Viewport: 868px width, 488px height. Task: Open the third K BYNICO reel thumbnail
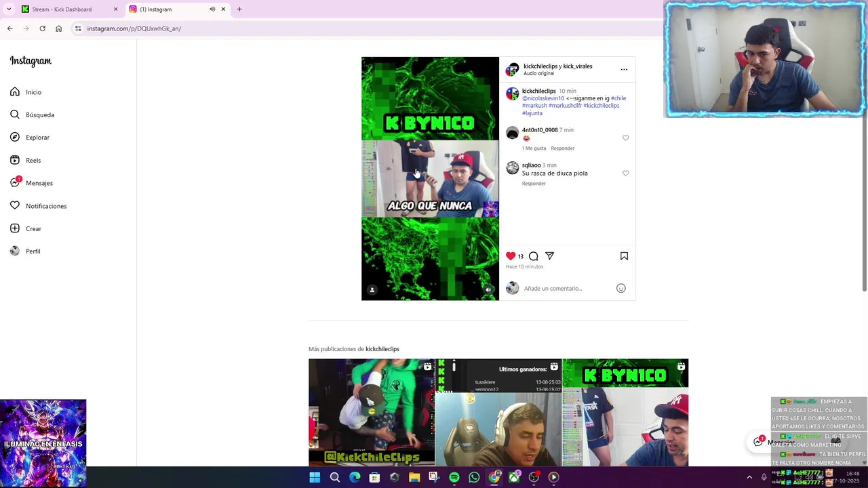(x=625, y=412)
